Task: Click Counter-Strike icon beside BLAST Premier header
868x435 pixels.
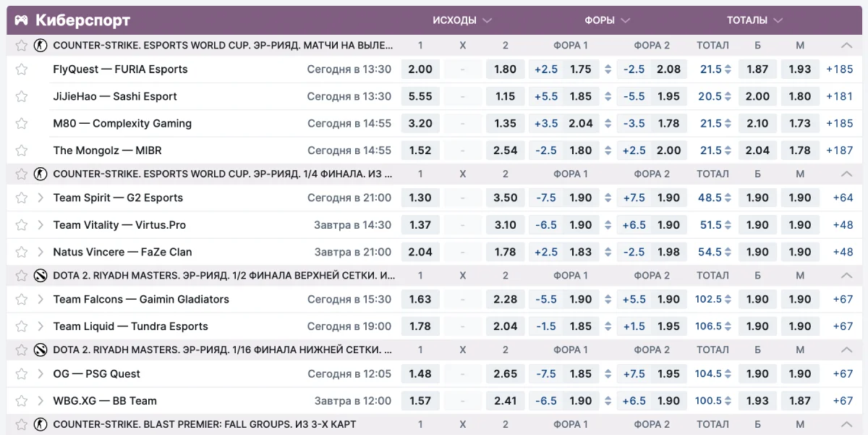Action: (41, 424)
